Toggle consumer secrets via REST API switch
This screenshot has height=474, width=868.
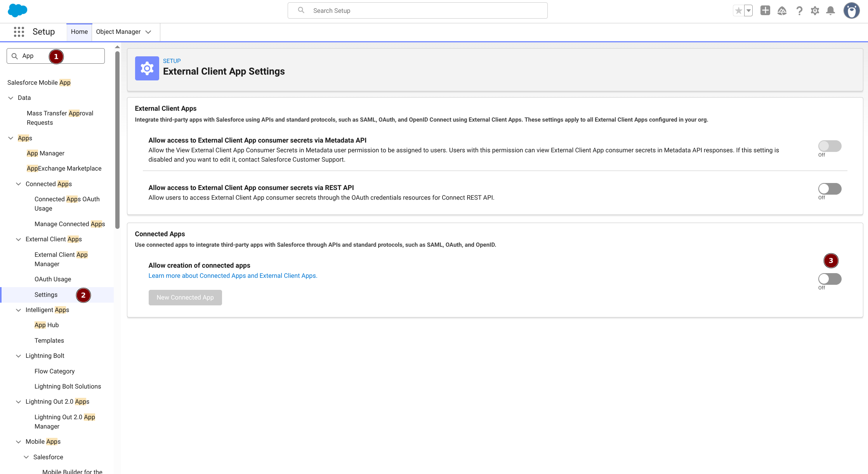(830, 189)
